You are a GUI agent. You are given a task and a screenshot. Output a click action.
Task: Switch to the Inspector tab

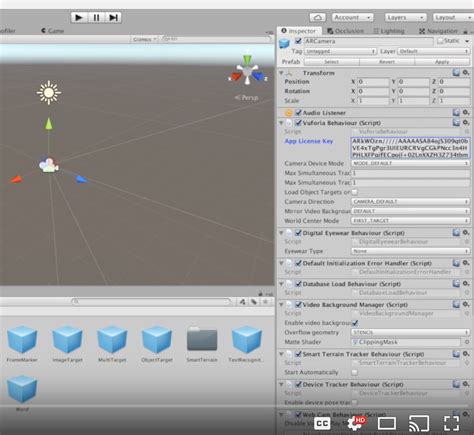(299, 31)
